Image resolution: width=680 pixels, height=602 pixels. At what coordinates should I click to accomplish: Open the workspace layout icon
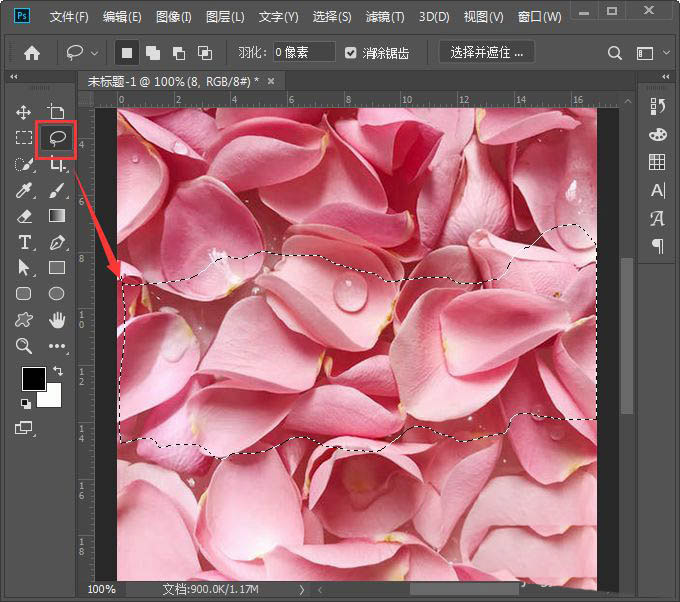click(645, 53)
